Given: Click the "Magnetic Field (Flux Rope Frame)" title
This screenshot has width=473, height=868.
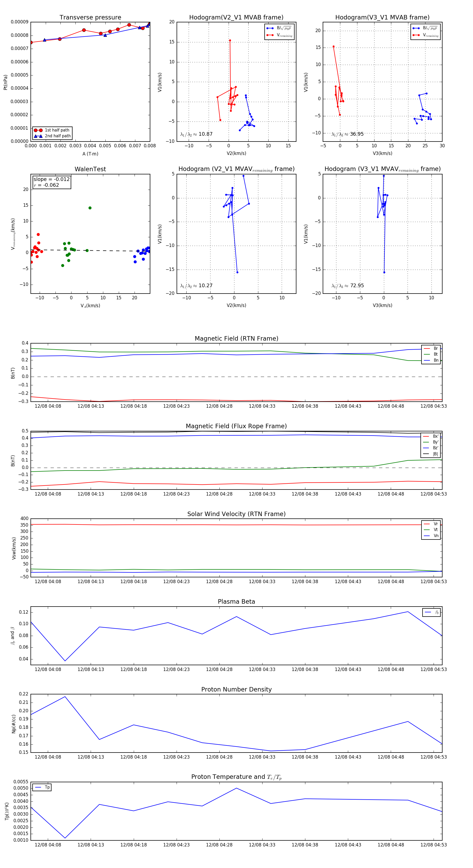Looking at the screenshot, I should pyautogui.click(x=236, y=426).
